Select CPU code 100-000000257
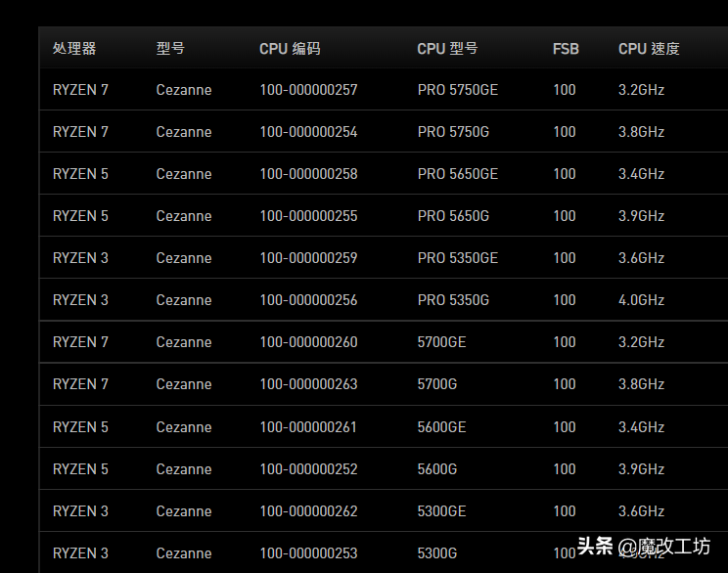Image resolution: width=728 pixels, height=573 pixels. [309, 90]
